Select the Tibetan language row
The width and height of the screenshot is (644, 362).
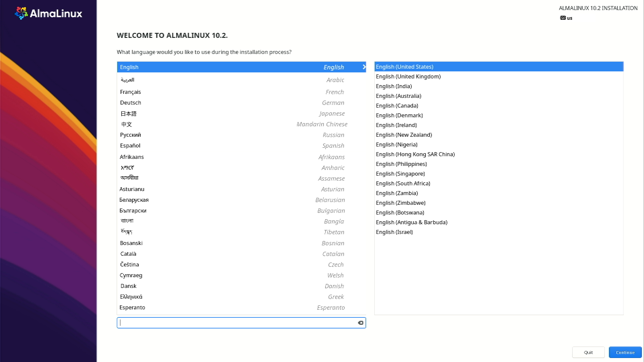(241, 232)
